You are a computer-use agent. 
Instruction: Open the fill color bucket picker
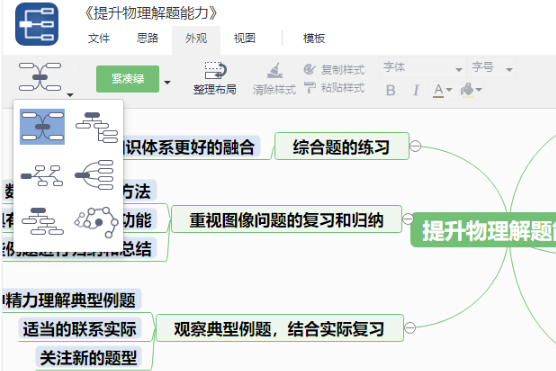click(471, 90)
